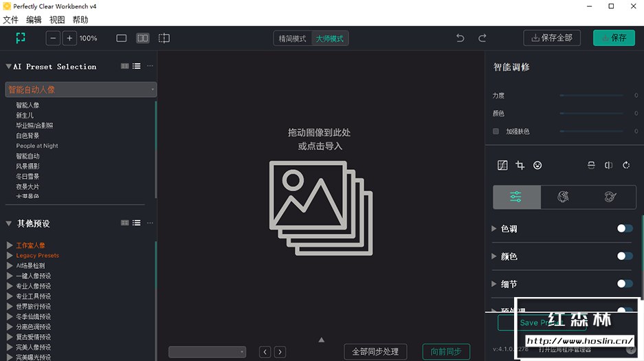Open the 编辑 menu
This screenshot has width=644, height=361.
coord(34,20)
